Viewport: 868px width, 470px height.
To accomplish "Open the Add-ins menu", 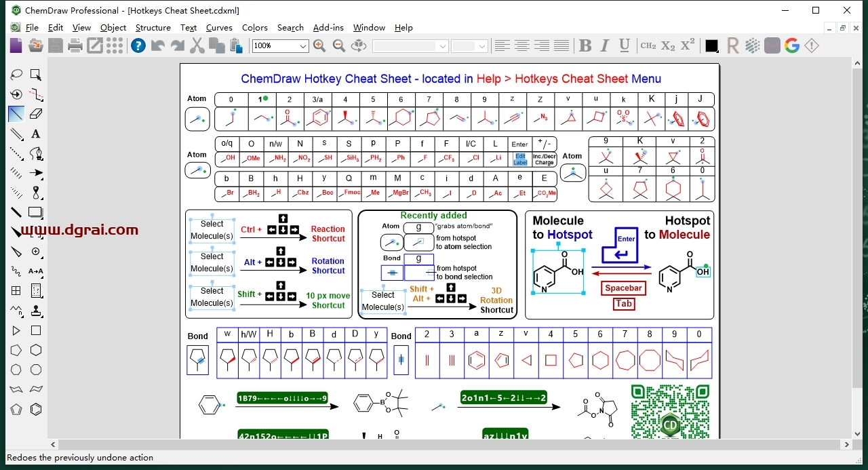I will (x=328, y=28).
